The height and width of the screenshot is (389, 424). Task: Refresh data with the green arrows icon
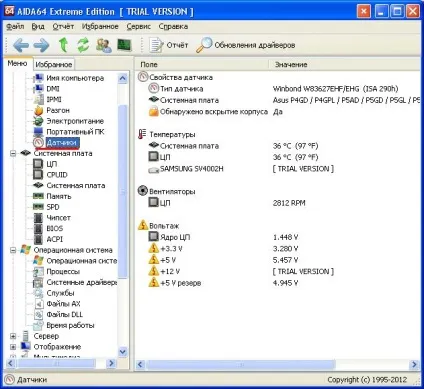coord(83,45)
